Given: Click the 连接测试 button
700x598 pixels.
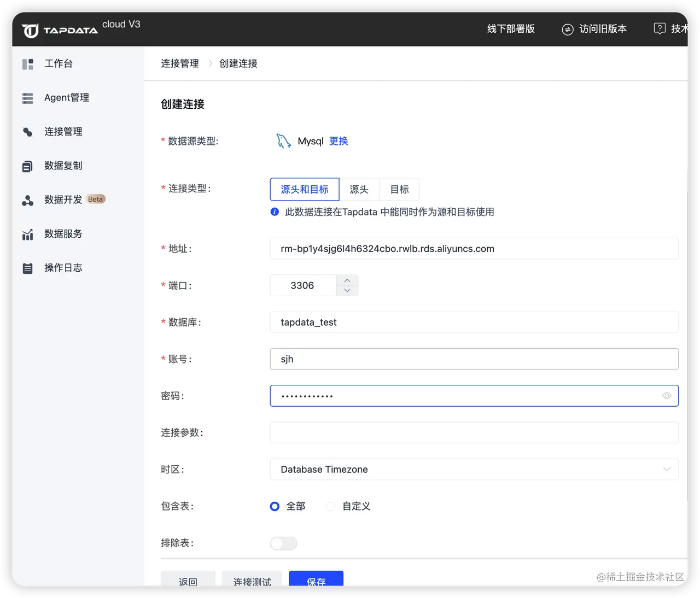Looking at the screenshot, I should click(x=252, y=578).
